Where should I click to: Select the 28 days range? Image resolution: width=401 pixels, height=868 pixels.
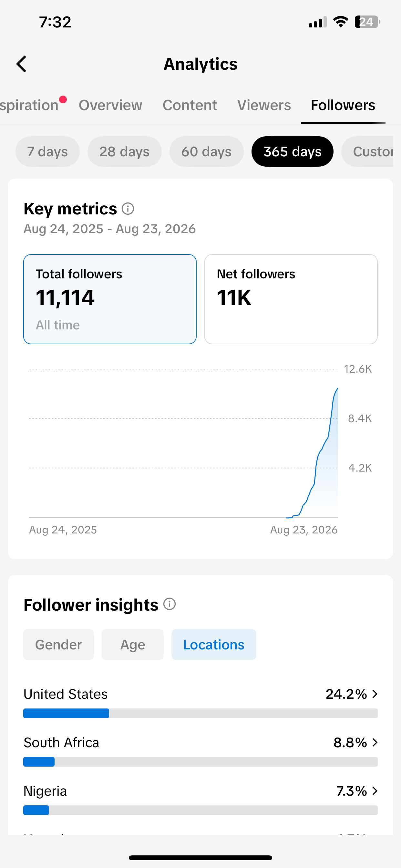(x=124, y=152)
